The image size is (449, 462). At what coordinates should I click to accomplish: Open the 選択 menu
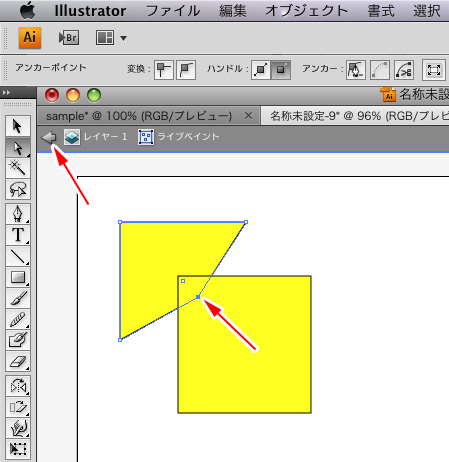(427, 11)
